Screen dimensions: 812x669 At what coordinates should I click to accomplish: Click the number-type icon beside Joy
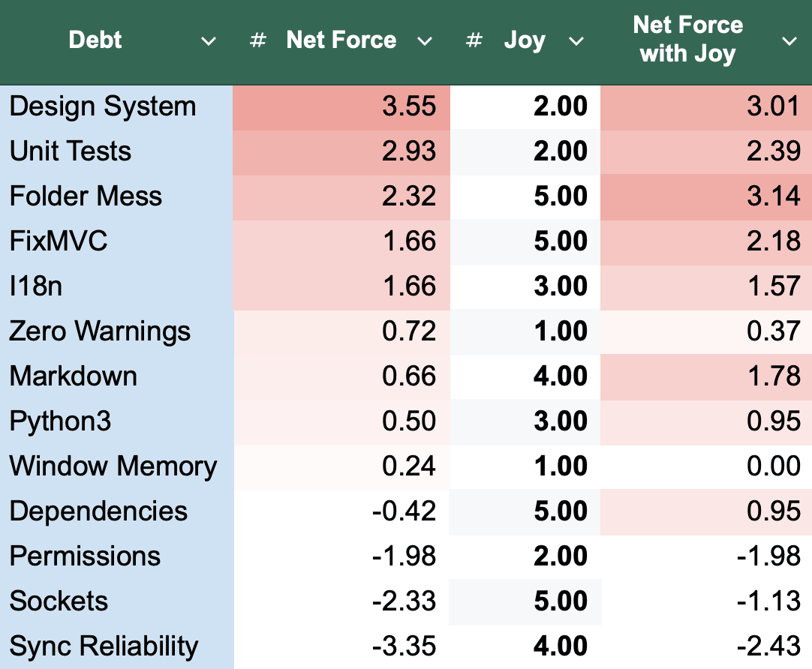tap(474, 40)
